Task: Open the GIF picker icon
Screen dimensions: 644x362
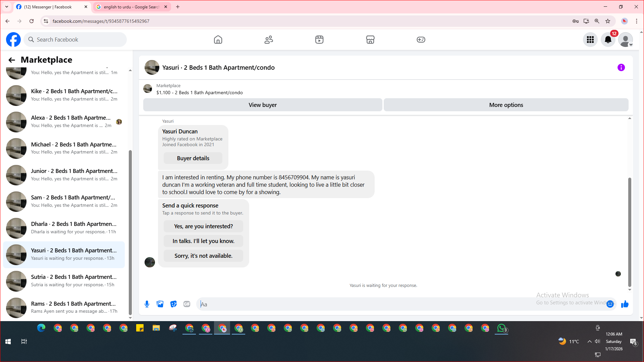Action: [x=187, y=304]
